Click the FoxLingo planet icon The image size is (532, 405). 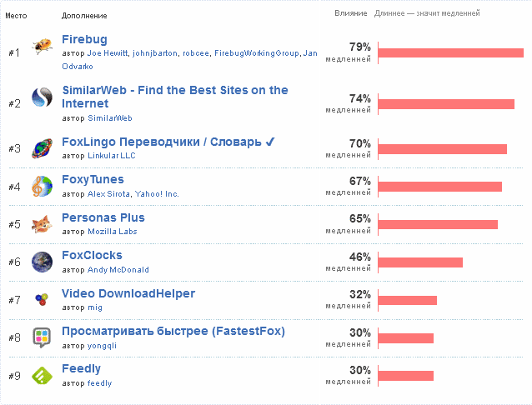[x=42, y=148]
